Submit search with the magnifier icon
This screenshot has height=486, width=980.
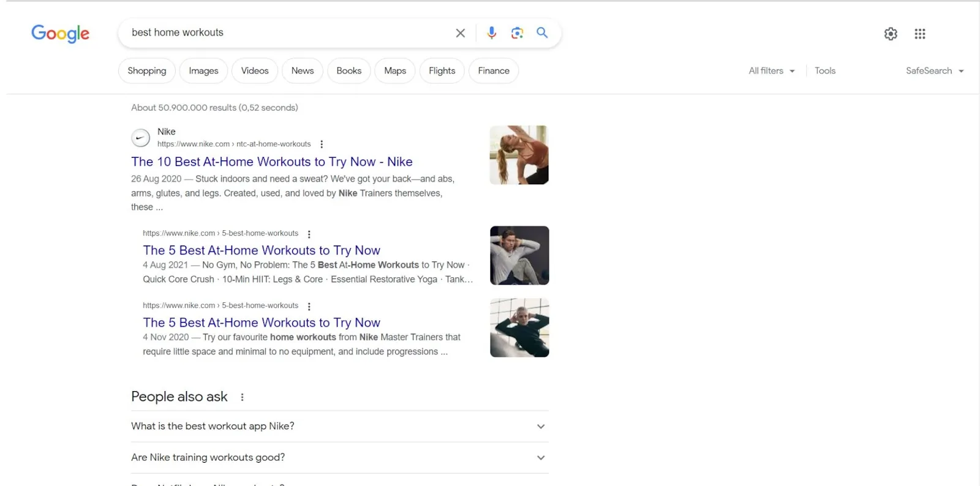pos(542,32)
